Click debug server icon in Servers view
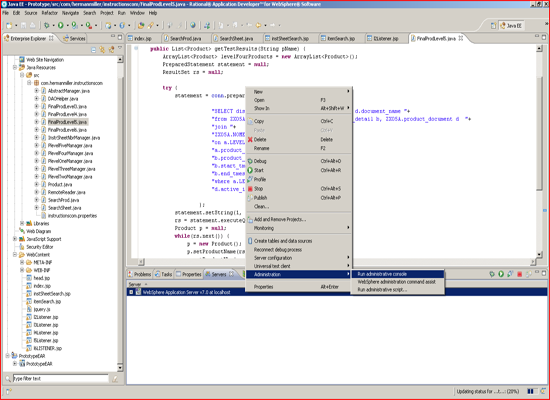This screenshot has width=550, height=400. point(492,274)
